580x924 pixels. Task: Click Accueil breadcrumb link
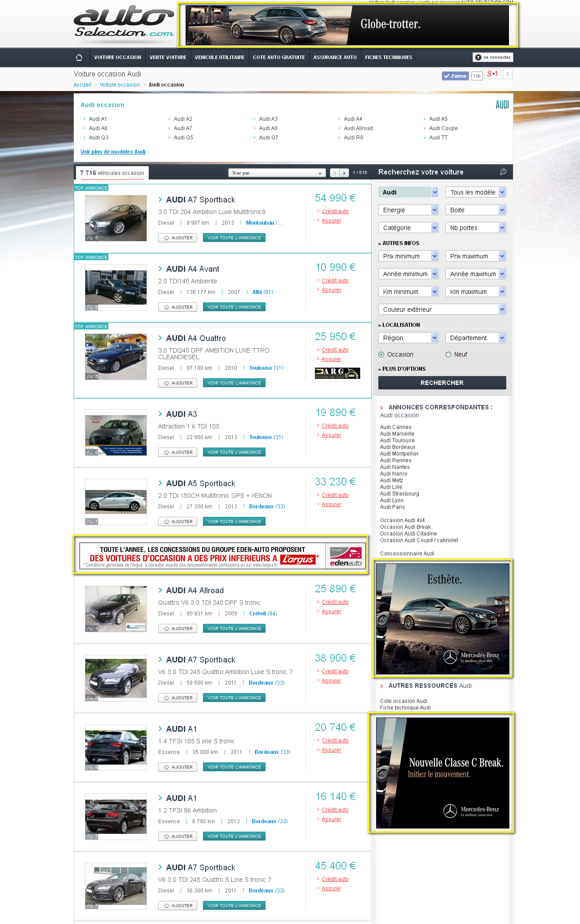point(82,85)
